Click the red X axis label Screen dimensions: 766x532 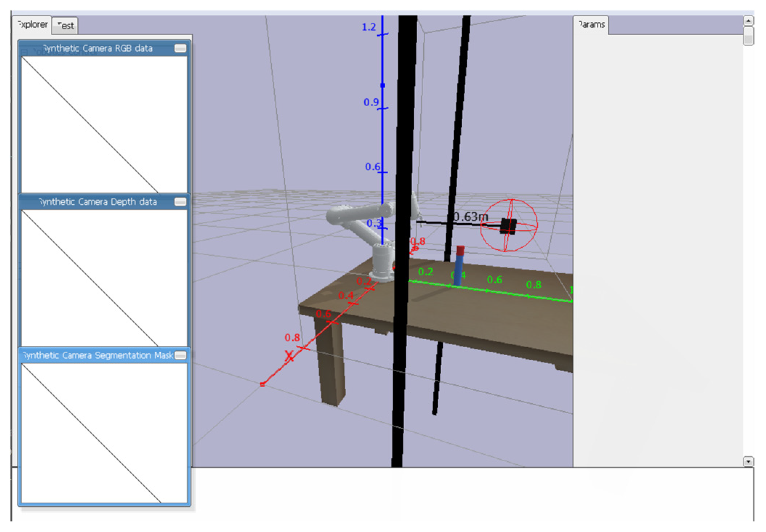(289, 355)
